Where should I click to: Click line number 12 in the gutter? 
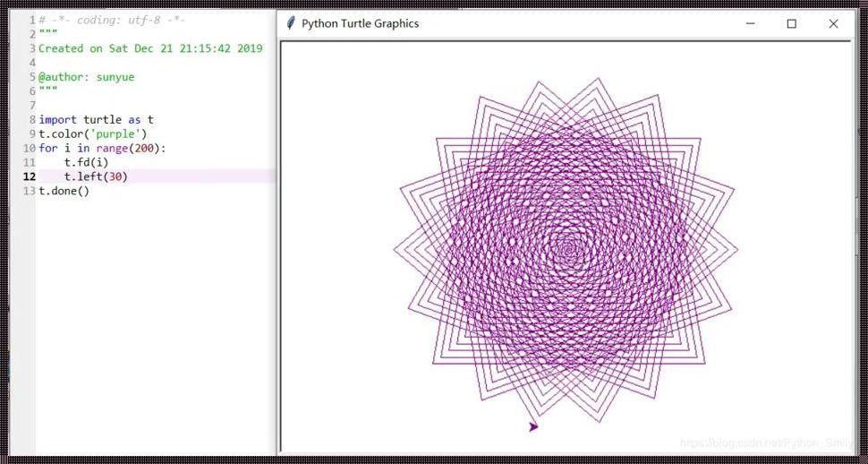point(30,176)
